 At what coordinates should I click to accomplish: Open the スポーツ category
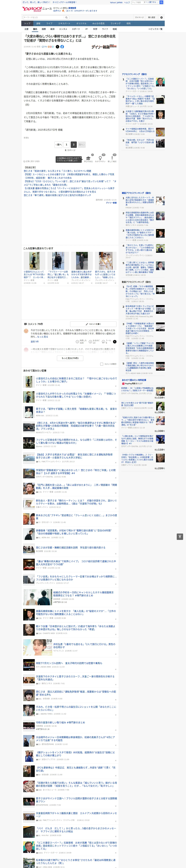coord(76,29)
